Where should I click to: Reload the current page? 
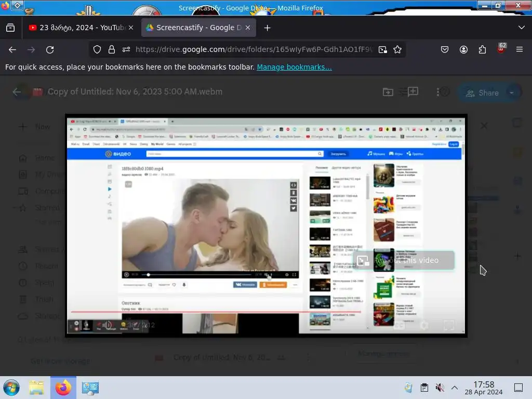pos(50,50)
